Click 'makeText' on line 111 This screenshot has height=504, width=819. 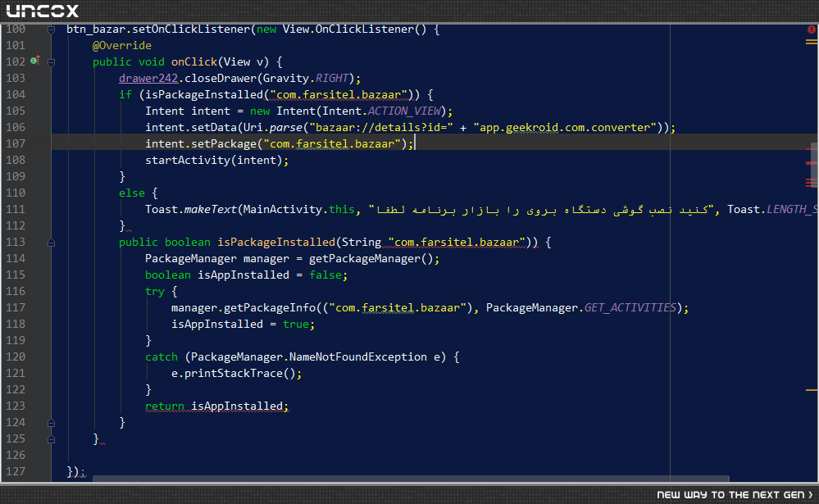pos(211,209)
